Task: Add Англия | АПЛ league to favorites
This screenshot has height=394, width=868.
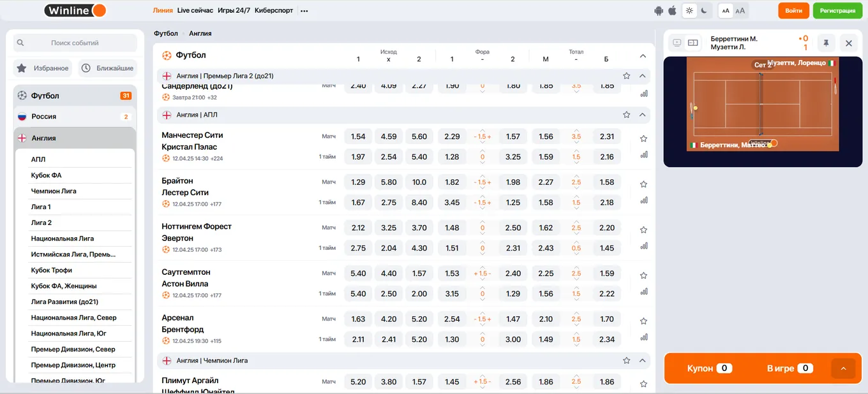Action: pyautogui.click(x=627, y=115)
